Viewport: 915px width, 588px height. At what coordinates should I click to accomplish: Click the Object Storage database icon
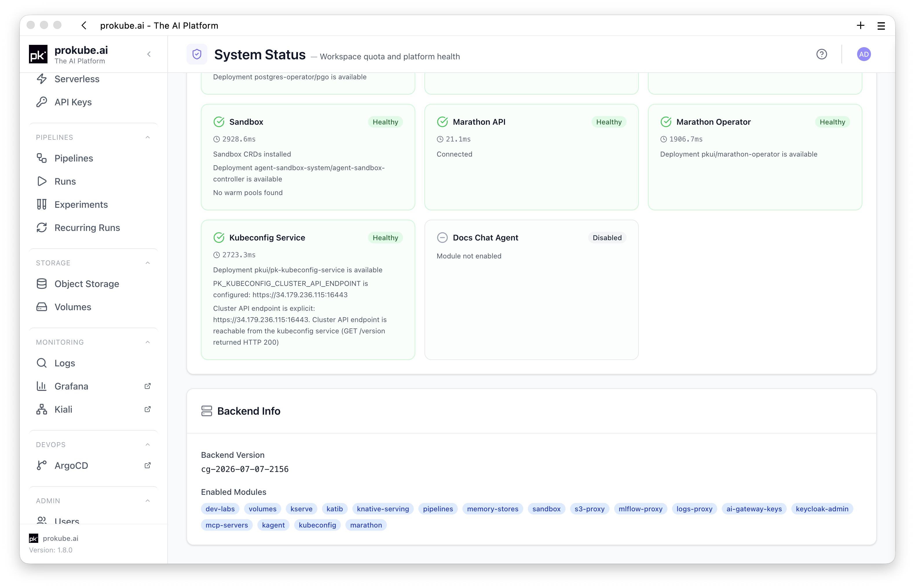42,284
